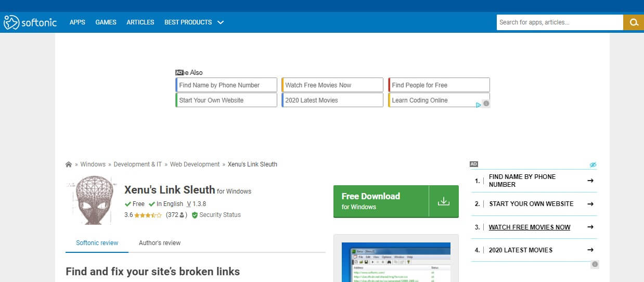Click the home icon in breadcrumb

[69, 164]
